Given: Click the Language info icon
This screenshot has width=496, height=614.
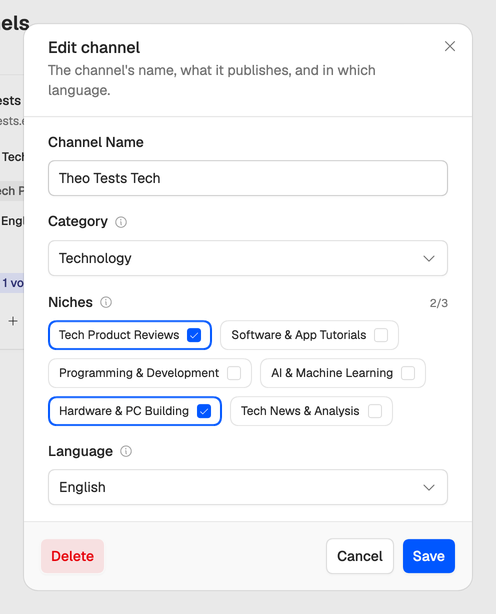Looking at the screenshot, I should tap(126, 451).
